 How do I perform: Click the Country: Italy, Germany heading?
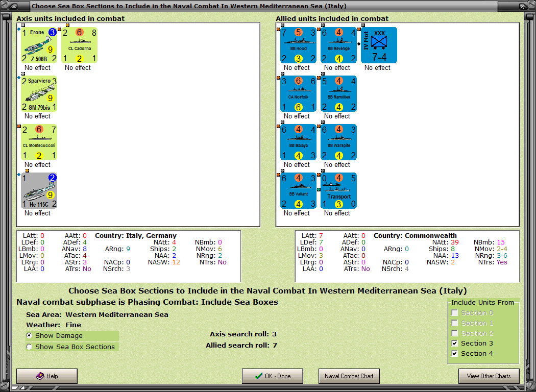(x=136, y=235)
